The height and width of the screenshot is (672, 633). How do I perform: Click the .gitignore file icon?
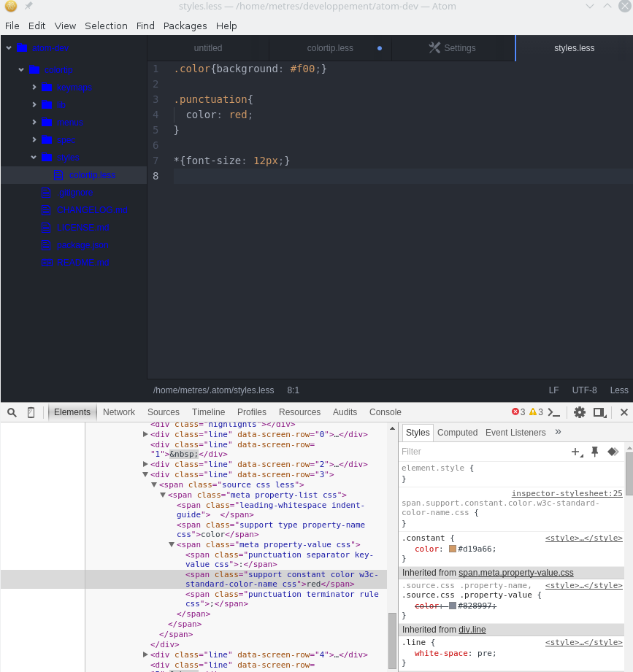46,193
